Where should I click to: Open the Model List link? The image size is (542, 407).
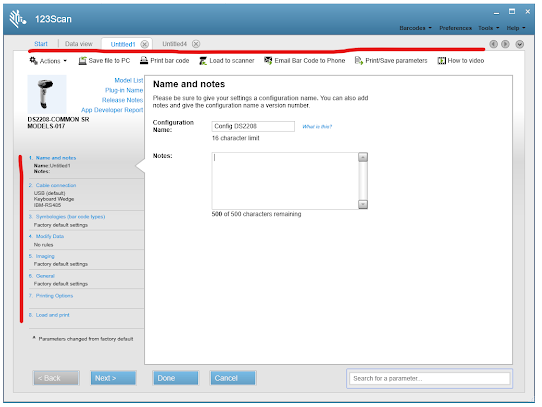tap(129, 80)
